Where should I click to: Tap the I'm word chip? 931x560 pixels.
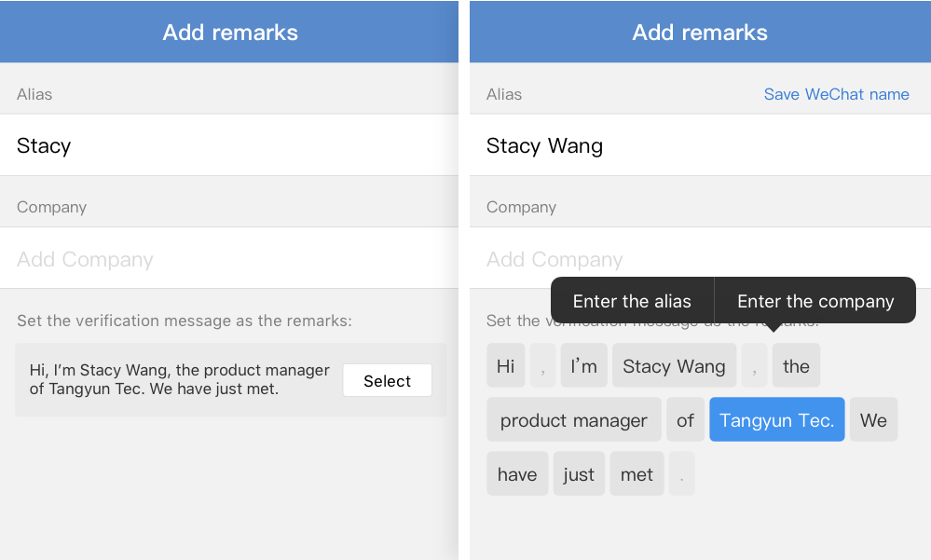click(583, 366)
